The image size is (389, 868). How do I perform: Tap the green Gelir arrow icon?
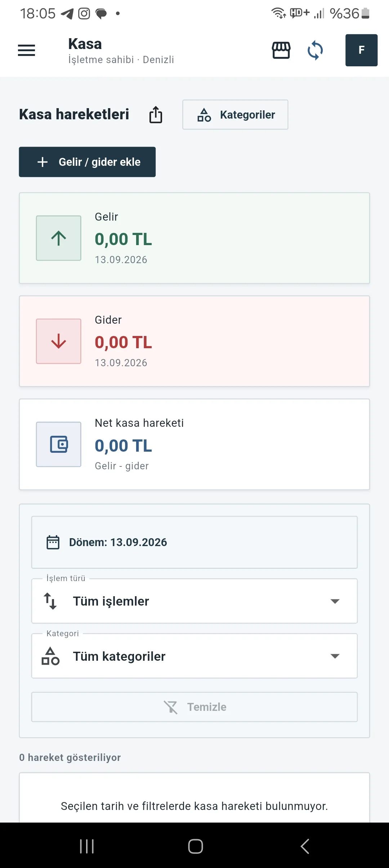click(59, 238)
